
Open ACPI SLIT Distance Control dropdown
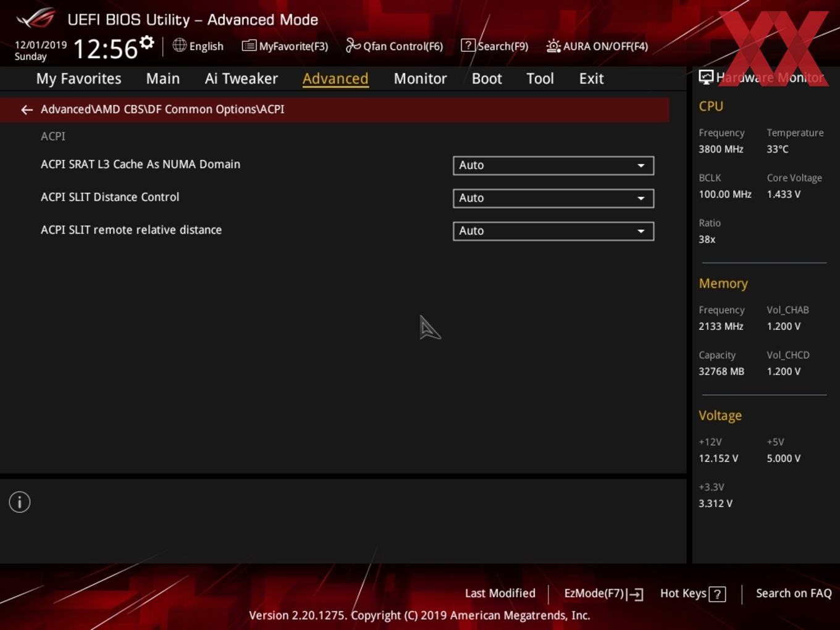(x=553, y=198)
